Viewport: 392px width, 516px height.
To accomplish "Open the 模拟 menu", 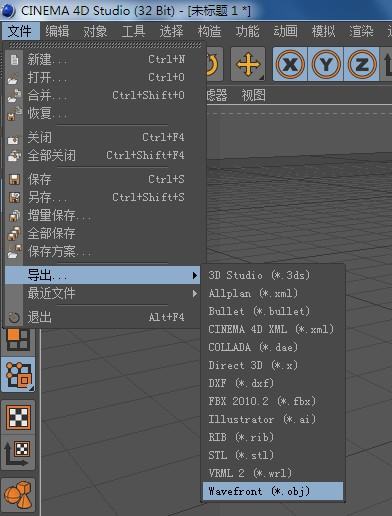I will tap(323, 31).
